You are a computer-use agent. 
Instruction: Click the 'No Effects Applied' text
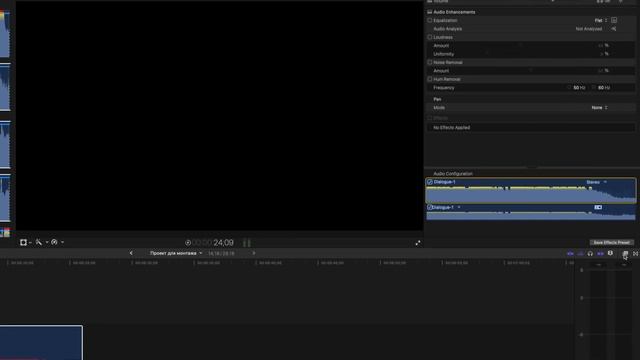(451, 127)
